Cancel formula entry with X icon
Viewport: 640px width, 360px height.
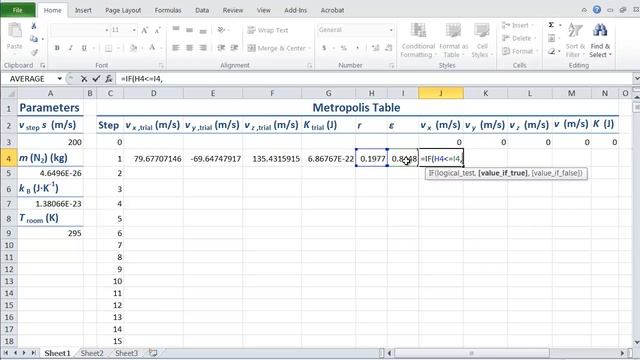84,79
